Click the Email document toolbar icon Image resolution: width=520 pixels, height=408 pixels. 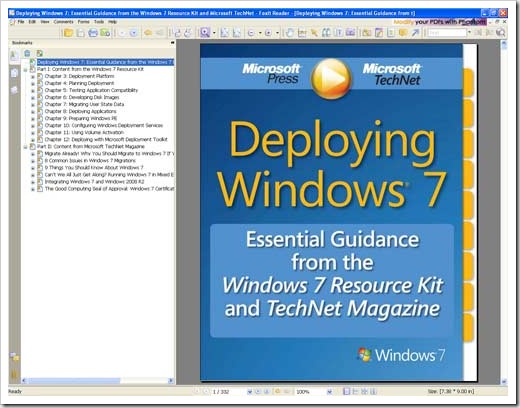(x=105, y=33)
